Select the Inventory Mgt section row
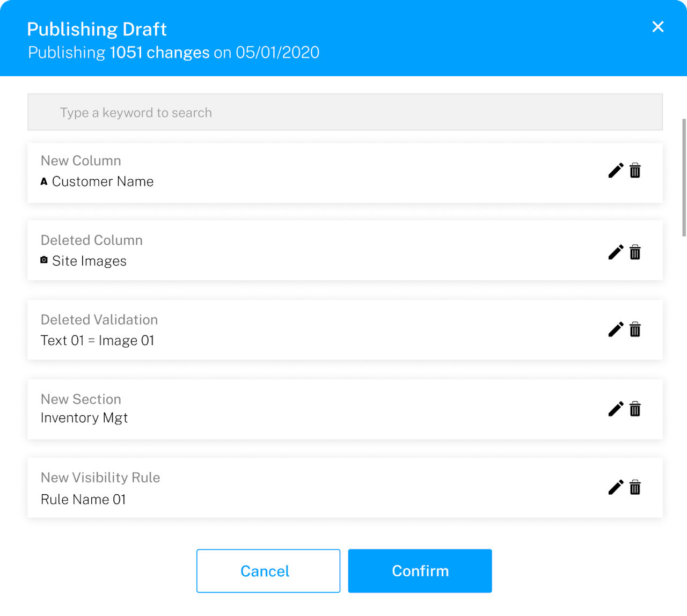Screen dimensions: 687x616 [x=322, y=409]
